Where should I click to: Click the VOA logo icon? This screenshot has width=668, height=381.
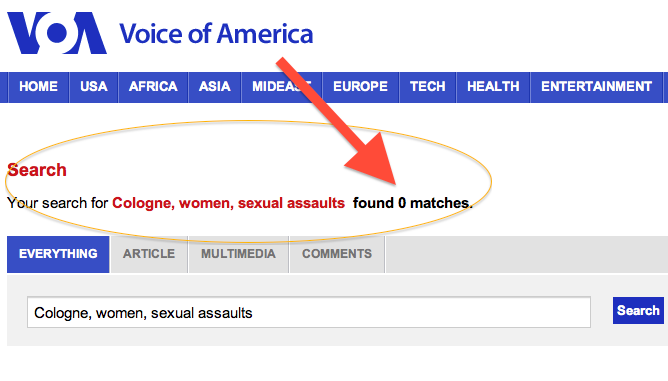click(57, 33)
